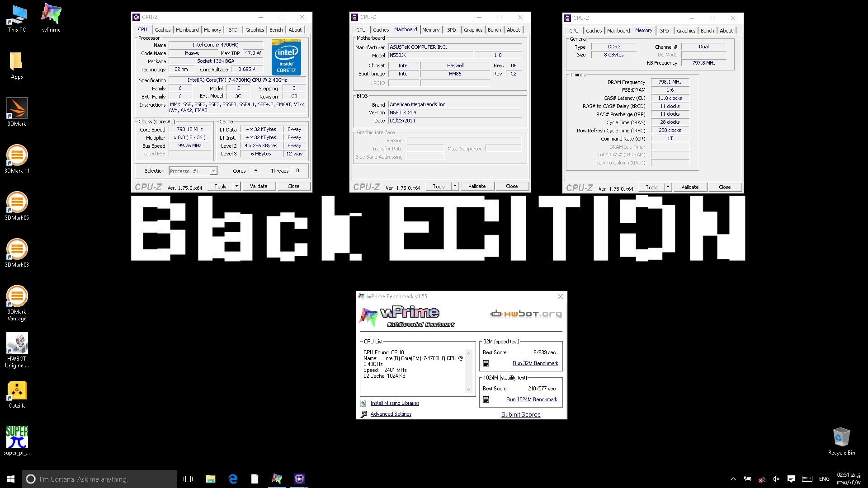This screenshot has height=488, width=868.
Task: Show hidden tray icons chevron
Action: coord(733,479)
